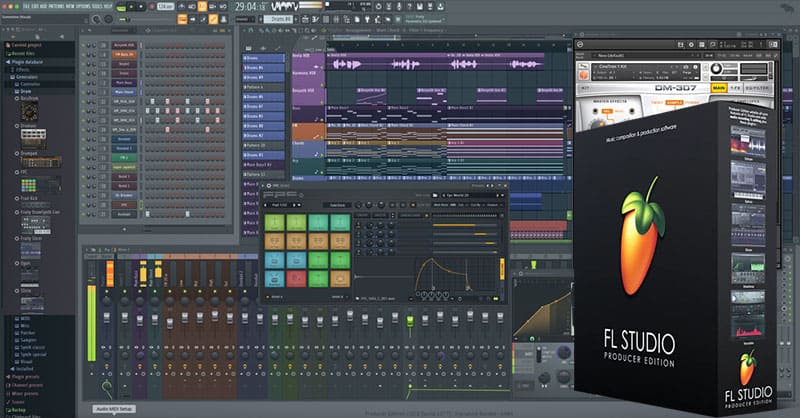Expand the Plugin presets browser folder
Viewport: 800px width, 418px height.
(x=23, y=377)
